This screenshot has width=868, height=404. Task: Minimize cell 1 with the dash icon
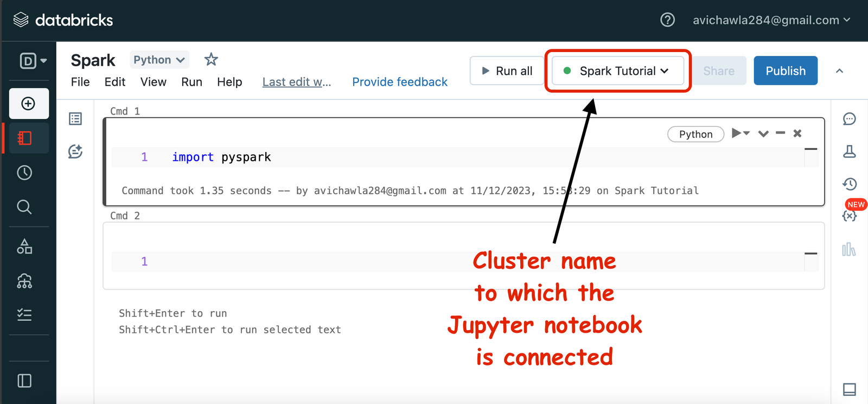[x=780, y=133]
